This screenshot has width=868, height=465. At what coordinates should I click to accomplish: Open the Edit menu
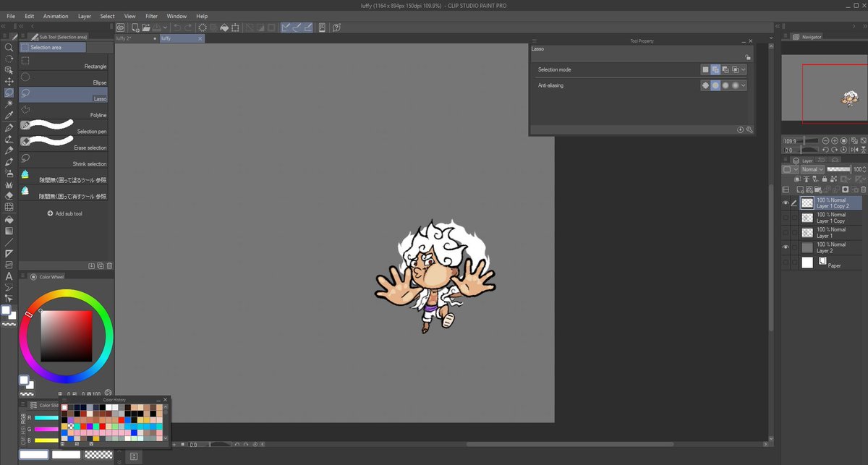click(29, 16)
